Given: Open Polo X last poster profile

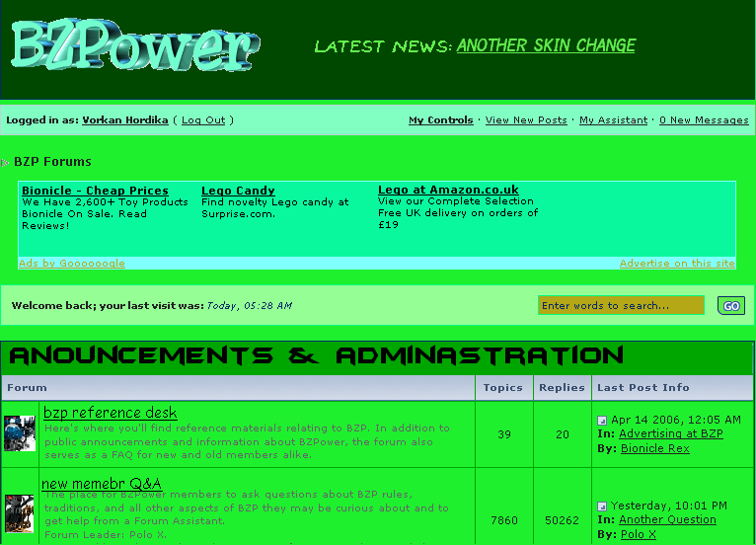Looking at the screenshot, I should click(x=638, y=534).
